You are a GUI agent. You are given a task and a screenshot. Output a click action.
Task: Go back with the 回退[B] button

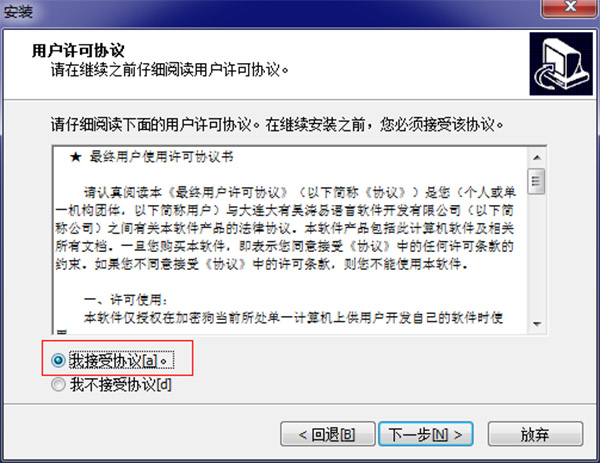(328, 434)
